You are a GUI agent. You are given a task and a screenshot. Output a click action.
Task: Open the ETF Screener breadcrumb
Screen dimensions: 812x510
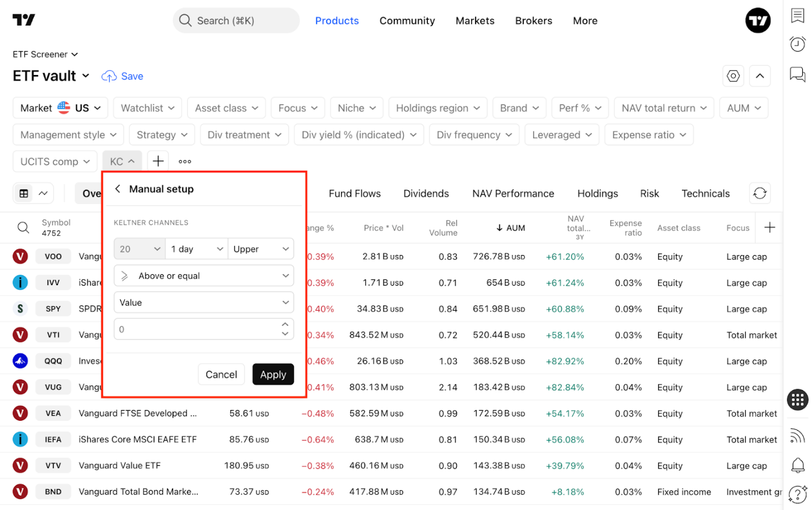[45, 54]
